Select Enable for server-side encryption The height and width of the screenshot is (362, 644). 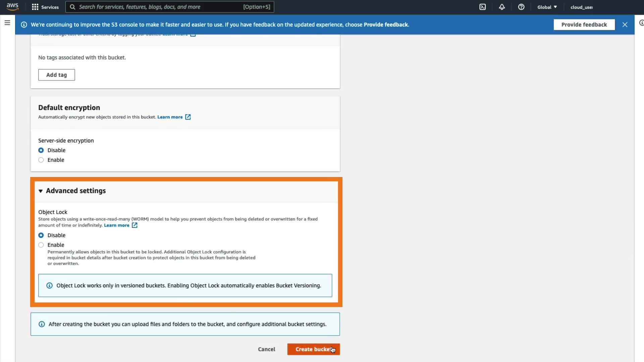click(x=41, y=160)
